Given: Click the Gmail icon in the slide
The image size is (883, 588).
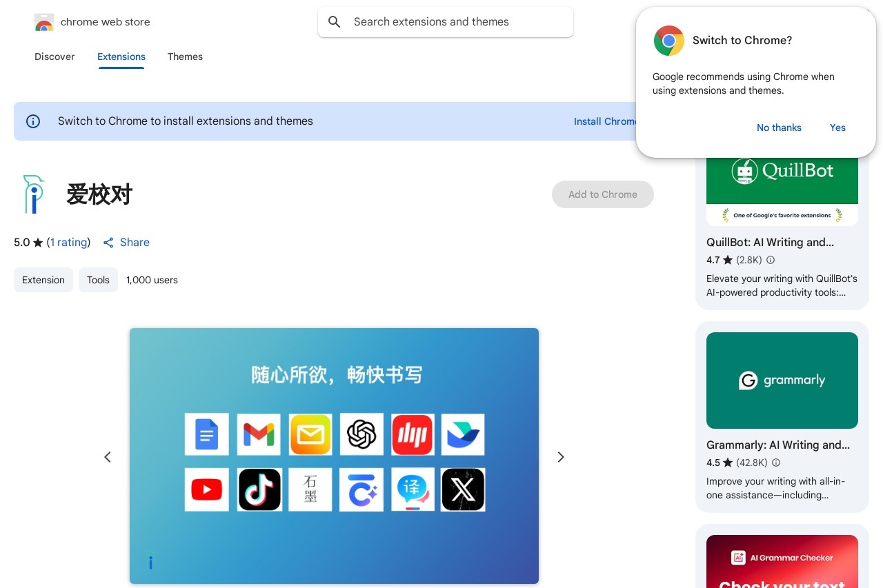Looking at the screenshot, I should 259,434.
